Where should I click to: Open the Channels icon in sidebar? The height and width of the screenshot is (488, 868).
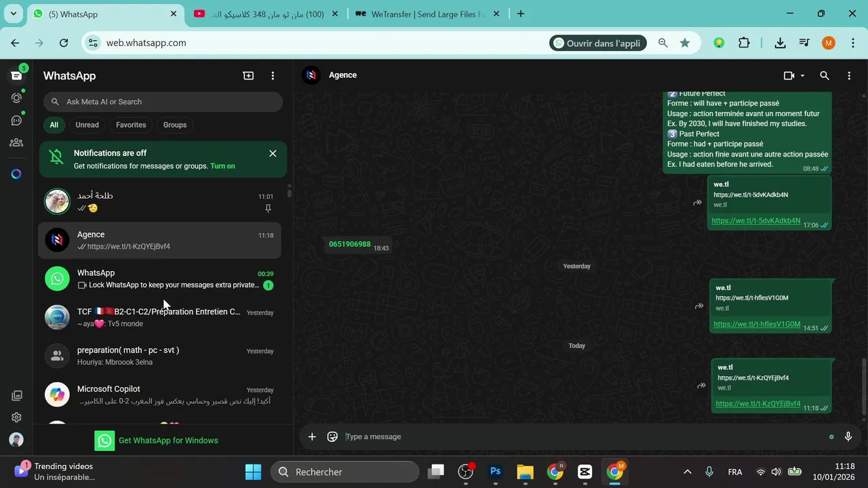point(16,121)
